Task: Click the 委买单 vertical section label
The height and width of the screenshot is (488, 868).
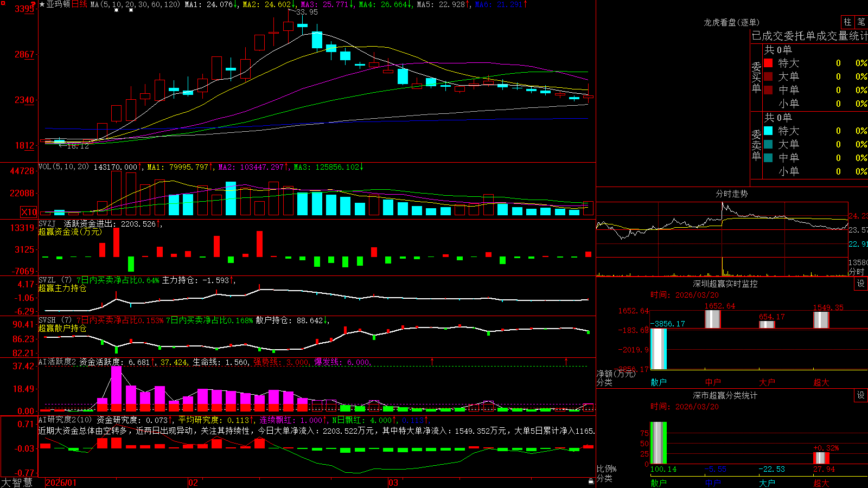Action: 756,78
